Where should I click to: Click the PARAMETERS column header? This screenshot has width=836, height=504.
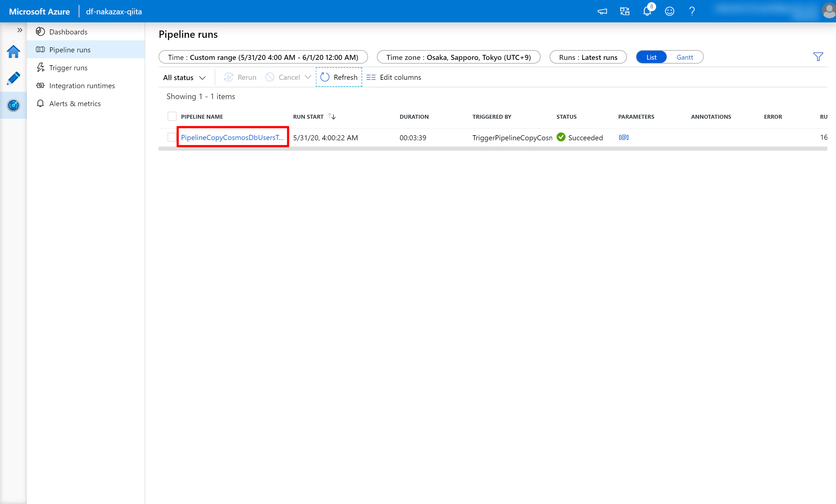click(636, 116)
